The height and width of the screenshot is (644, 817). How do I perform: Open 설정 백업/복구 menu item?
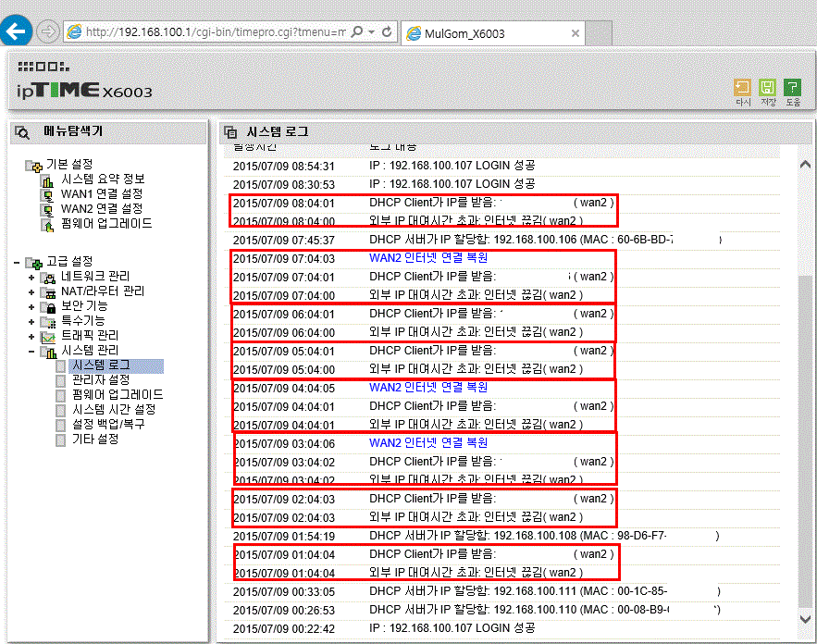pos(108,424)
